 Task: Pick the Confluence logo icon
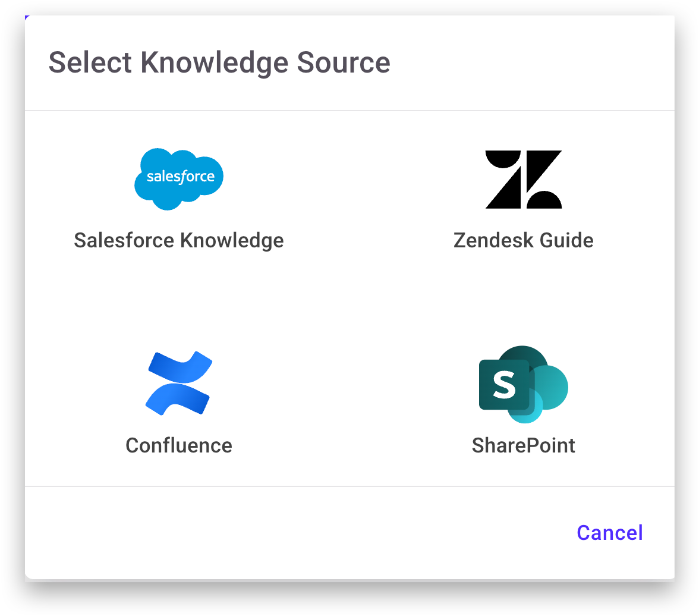click(x=179, y=384)
